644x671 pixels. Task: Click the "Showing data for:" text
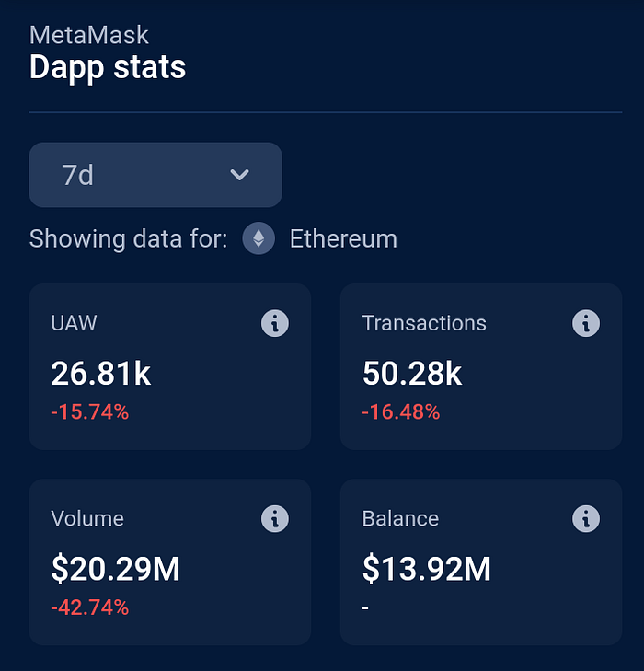point(128,239)
